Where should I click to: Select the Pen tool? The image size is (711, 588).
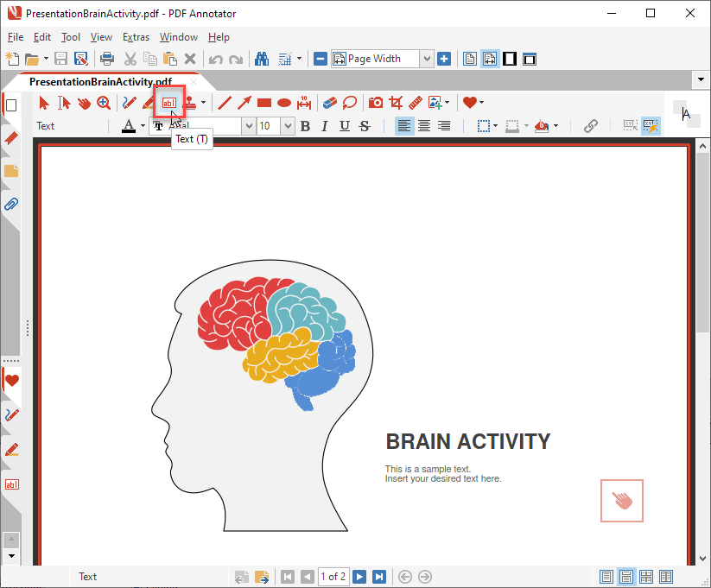click(128, 103)
